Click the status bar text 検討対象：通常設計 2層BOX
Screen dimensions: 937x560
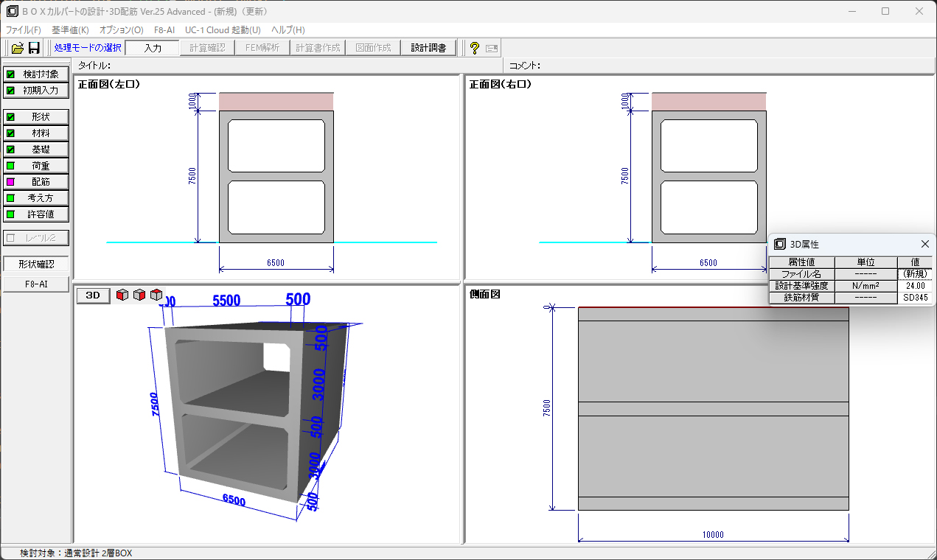coord(76,553)
